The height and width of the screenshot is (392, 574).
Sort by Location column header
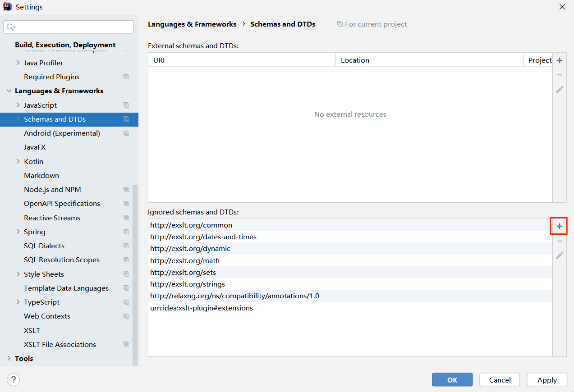pyautogui.click(x=429, y=60)
